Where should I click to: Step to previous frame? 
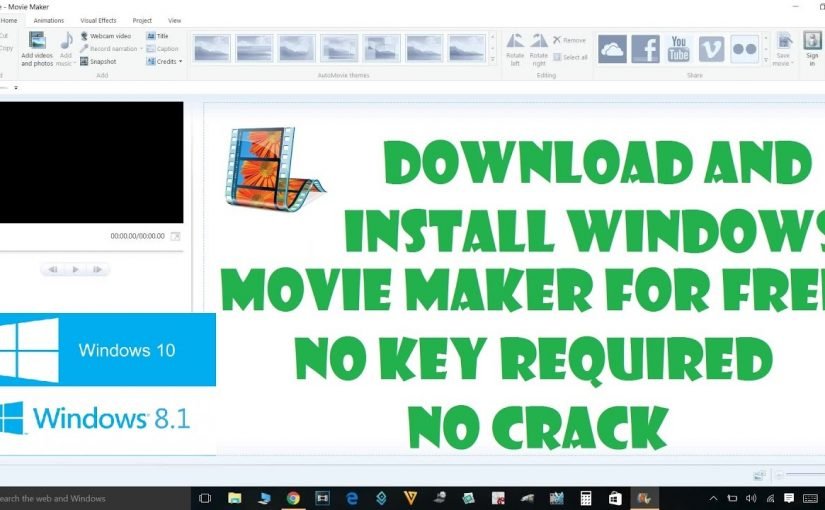click(x=53, y=269)
